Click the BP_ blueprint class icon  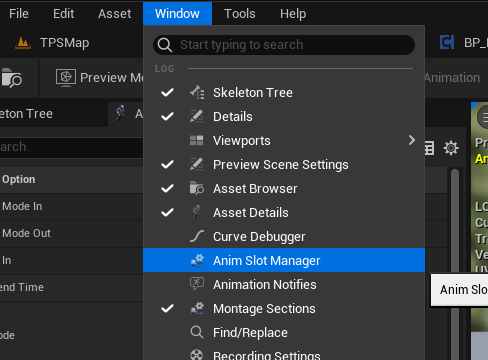click(x=447, y=42)
